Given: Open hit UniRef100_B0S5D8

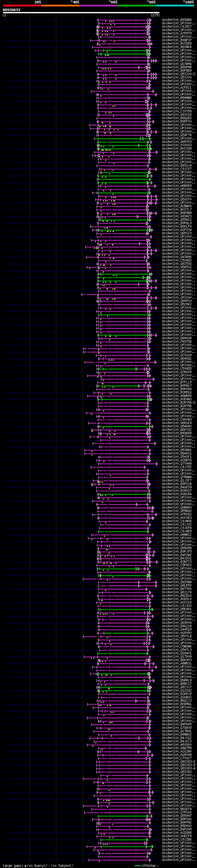Looking at the screenshot, I should pyautogui.click(x=177, y=43).
